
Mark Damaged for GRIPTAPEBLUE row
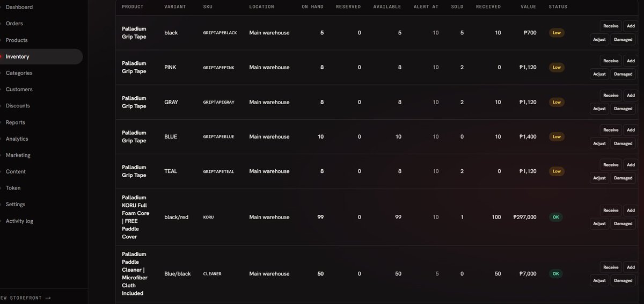click(623, 143)
